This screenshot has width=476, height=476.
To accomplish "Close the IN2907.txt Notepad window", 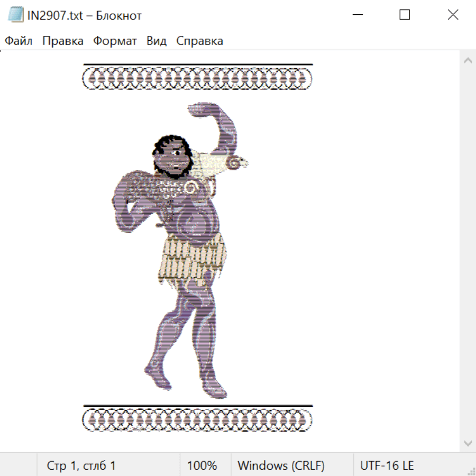I will click(453, 15).
